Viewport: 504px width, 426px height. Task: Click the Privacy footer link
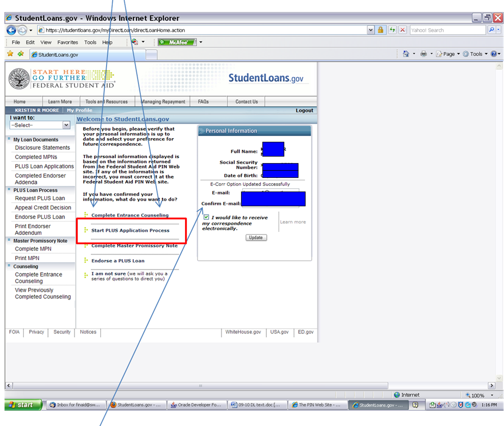tap(36, 332)
